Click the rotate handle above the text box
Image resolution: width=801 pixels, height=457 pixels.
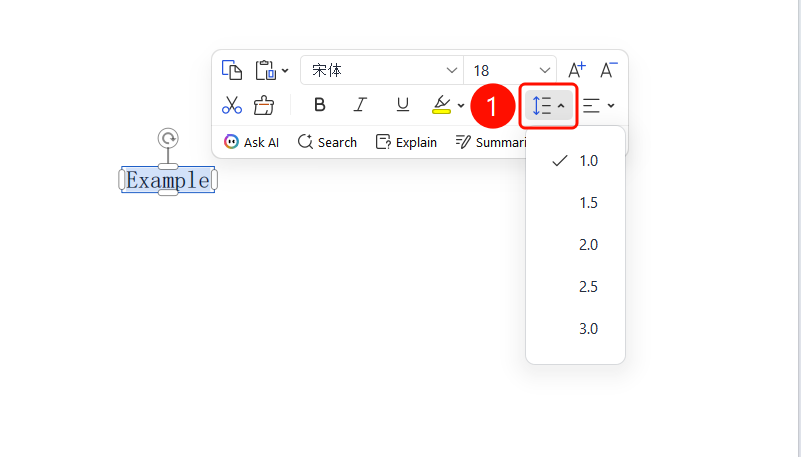click(168, 138)
